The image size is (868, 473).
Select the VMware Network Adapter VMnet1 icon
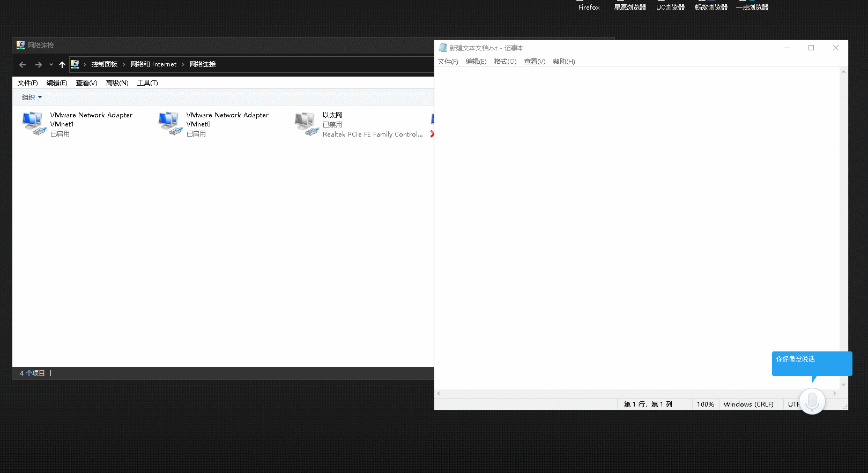click(x=34, y=123)
